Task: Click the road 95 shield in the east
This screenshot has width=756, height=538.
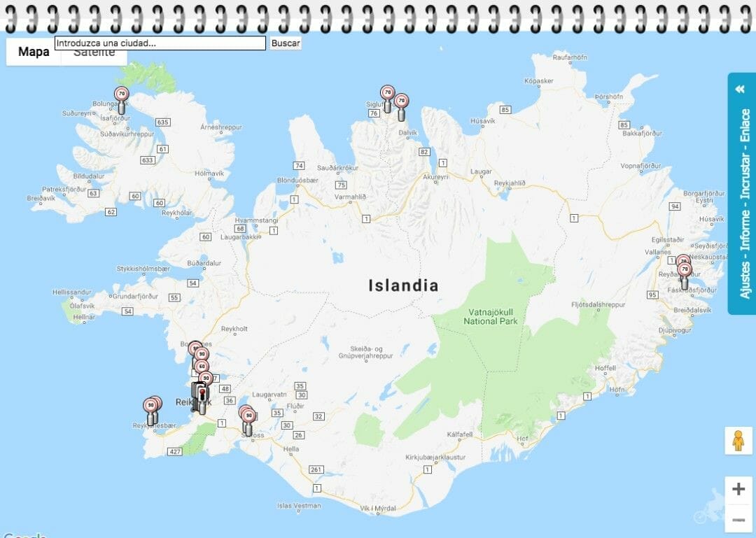Action: pyautogui.click(x=653, y=295)
